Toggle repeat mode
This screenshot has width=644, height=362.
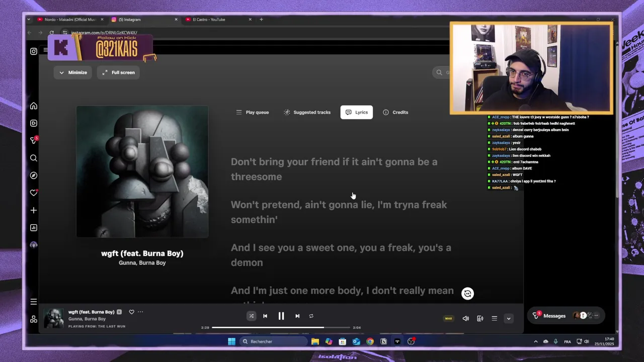pos(311,316)
